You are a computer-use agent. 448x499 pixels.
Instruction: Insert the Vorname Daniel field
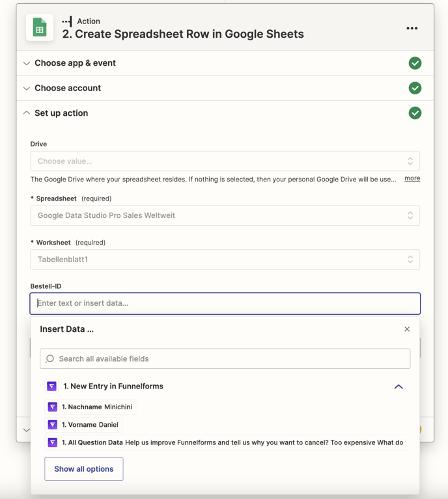tap(83, 425)
